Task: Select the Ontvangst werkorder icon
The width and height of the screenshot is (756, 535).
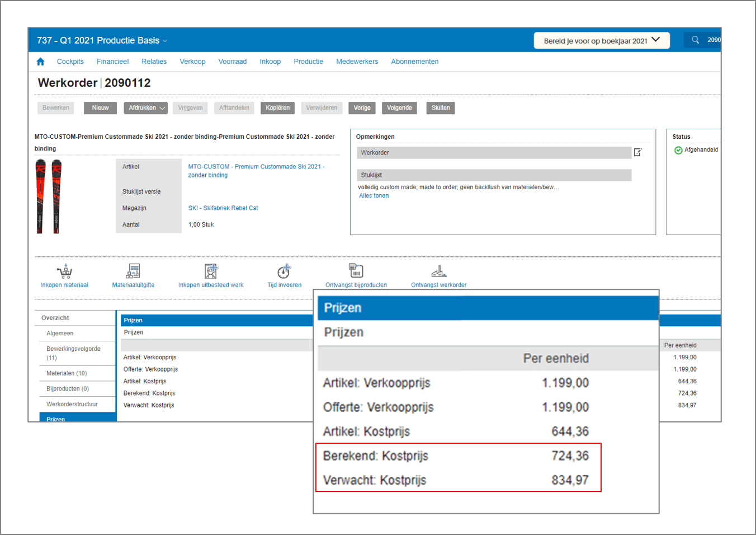Action: pyautogui.click(x=438, y=270)
